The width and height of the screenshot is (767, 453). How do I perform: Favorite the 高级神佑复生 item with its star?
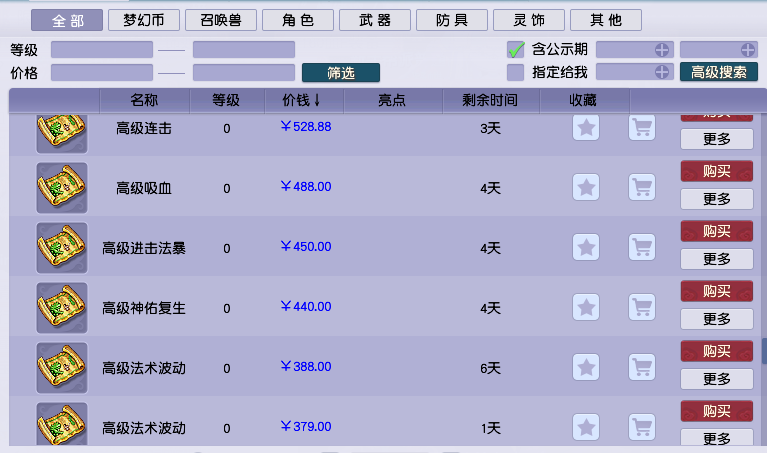coord(586,307)
